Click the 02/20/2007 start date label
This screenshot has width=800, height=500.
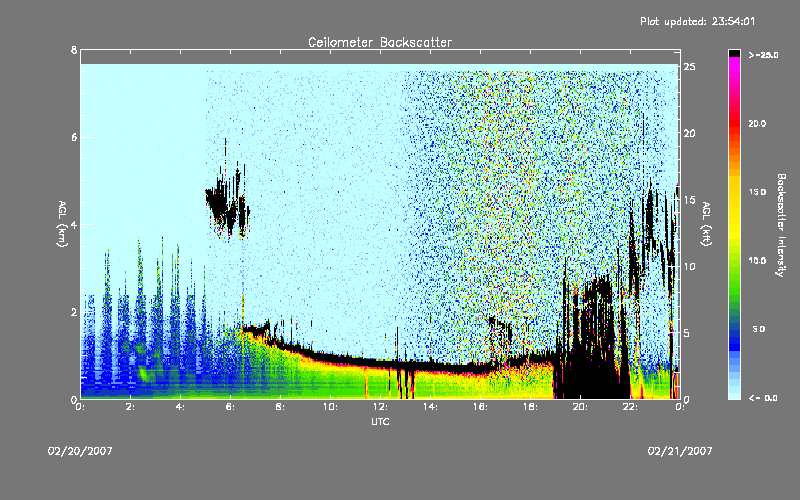pyautogui.click(x=80, y=451)
